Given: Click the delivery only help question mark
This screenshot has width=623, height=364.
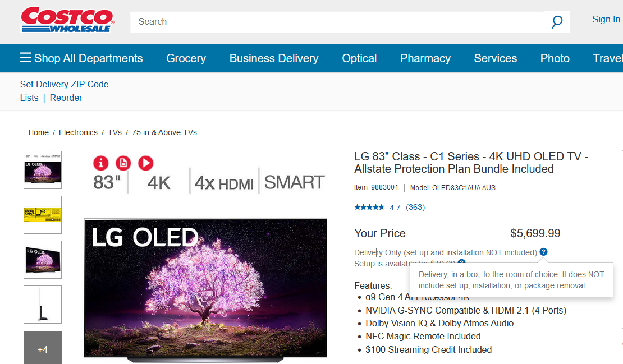Looking at the screenshot, I should (543, 252).
